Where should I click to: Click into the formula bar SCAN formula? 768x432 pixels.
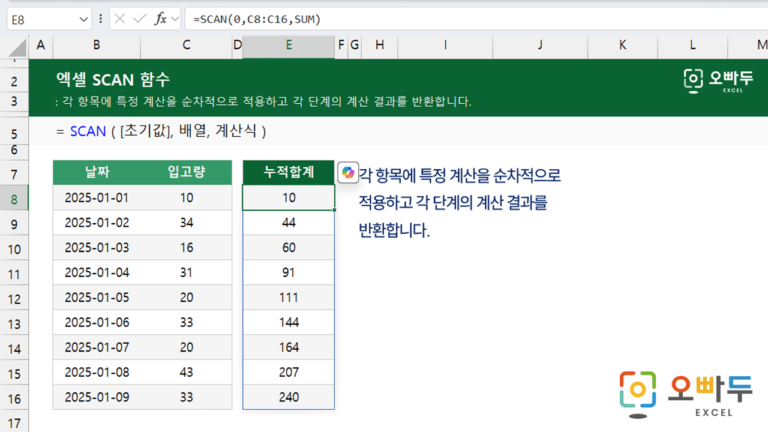point(257,19)
